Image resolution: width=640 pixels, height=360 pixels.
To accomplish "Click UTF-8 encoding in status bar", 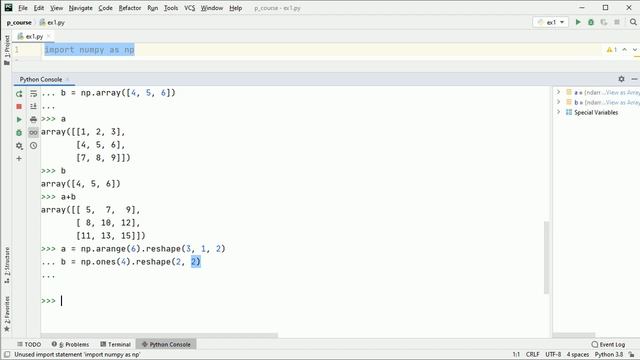I will coord(553,354).
